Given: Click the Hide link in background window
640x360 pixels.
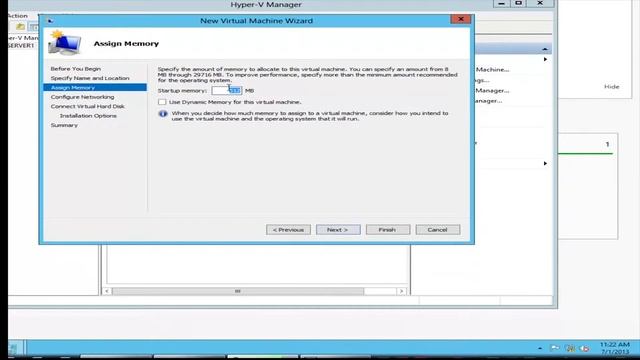Looking at the screenshot, I should [611, 87].
